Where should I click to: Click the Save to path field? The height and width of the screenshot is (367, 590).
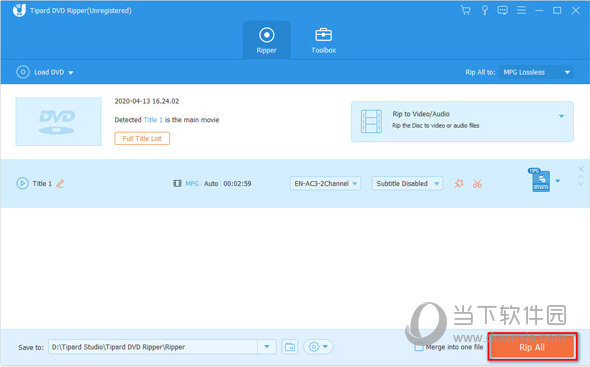153,347
